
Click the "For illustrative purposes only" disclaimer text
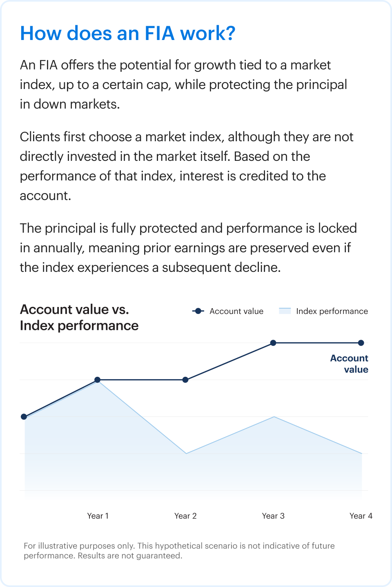coord(179,551)
